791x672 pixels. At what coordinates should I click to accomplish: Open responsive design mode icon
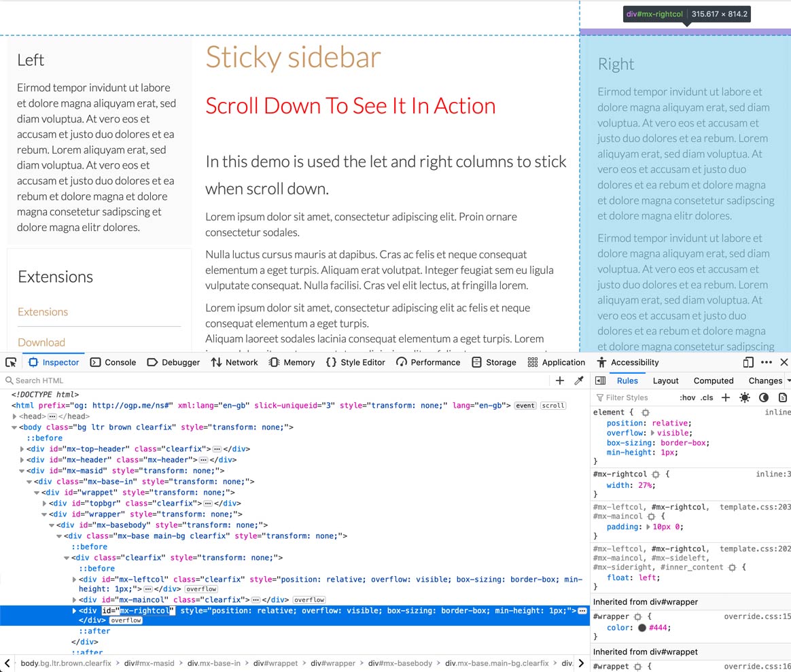748,362
